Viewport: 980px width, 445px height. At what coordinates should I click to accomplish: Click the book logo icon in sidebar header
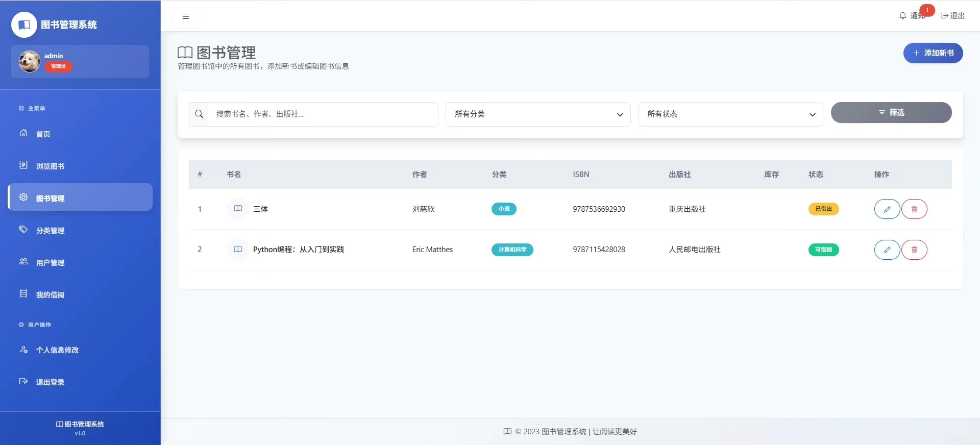24,24
